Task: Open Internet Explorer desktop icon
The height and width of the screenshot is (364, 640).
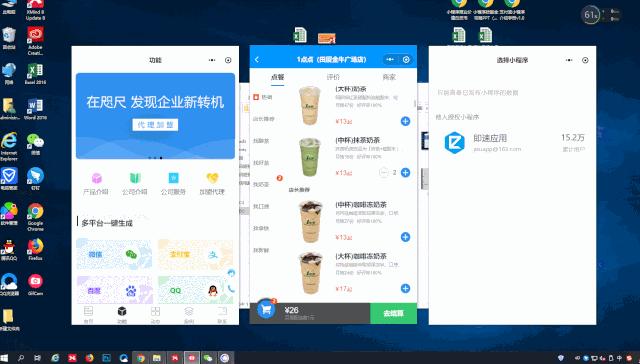Action: click(x=9, y=146)
